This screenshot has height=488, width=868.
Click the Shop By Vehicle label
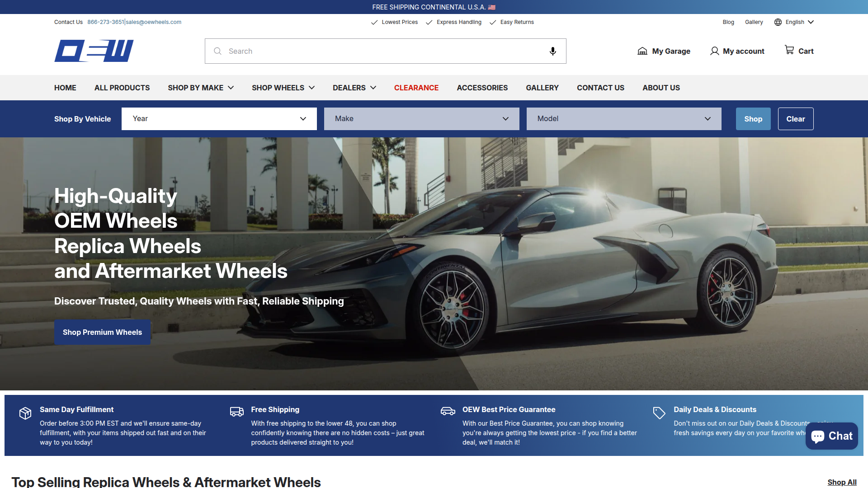[82, 119]
